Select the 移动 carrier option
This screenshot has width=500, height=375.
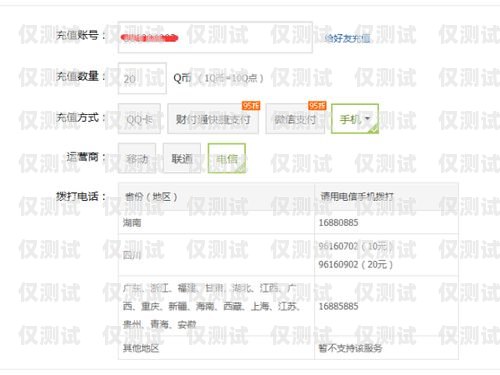[x=137, y=158]
